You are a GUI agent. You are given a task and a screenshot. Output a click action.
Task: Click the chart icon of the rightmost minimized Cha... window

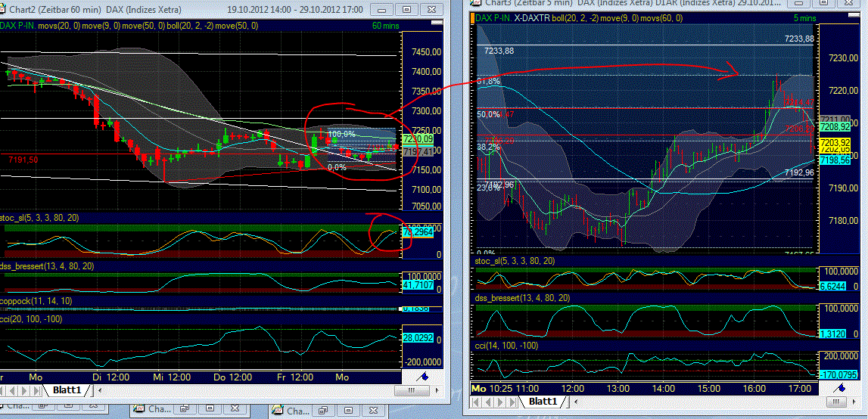(x=277, y=411)
